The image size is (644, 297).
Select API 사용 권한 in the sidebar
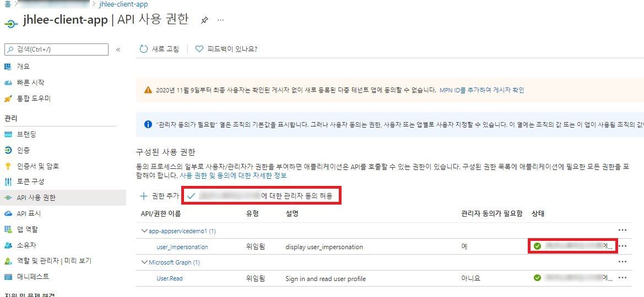(x=36, y=198)
